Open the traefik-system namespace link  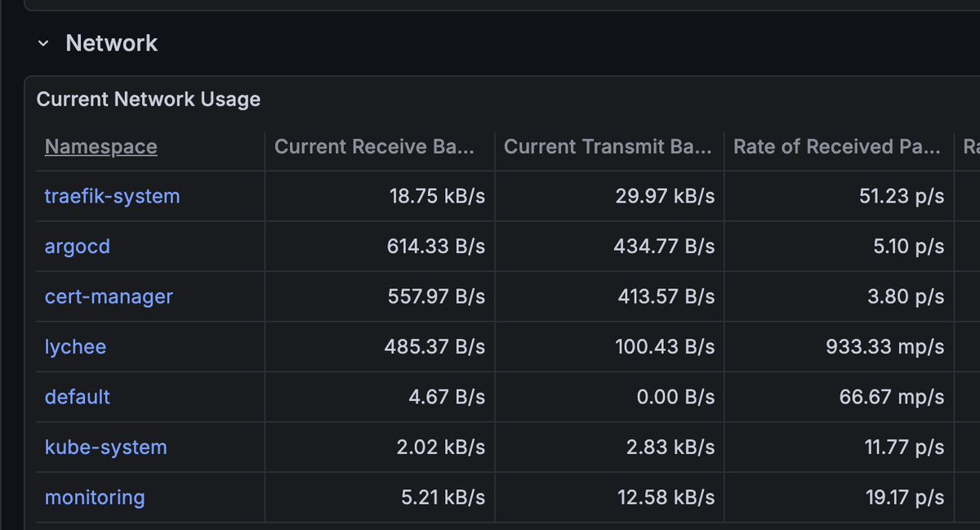pos(112,197)
